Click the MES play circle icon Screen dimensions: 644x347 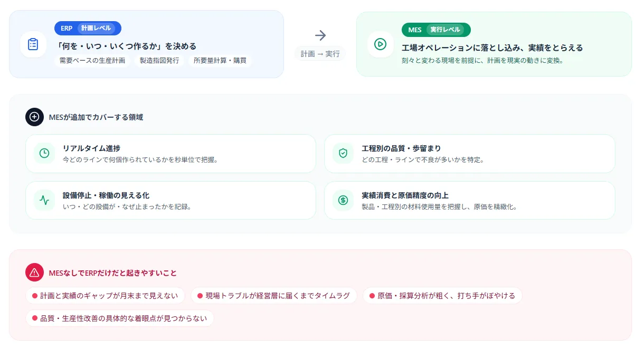pyautogui.click(x=380, y=44)
